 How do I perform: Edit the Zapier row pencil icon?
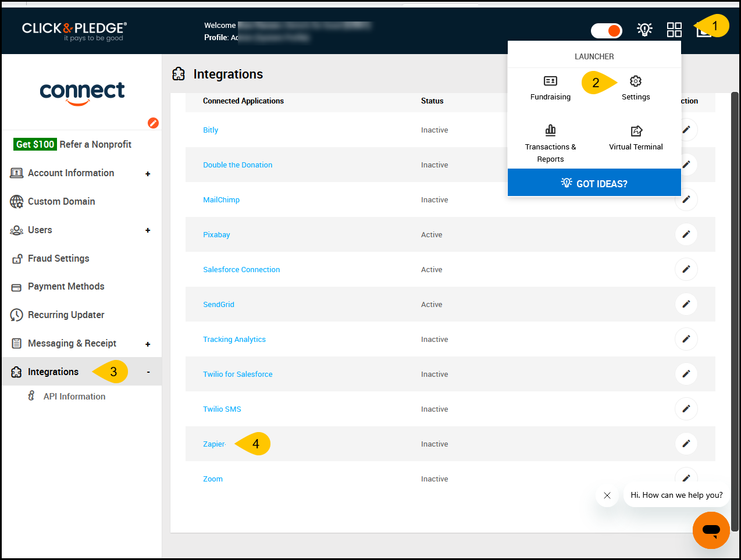[x=686, y=444]
